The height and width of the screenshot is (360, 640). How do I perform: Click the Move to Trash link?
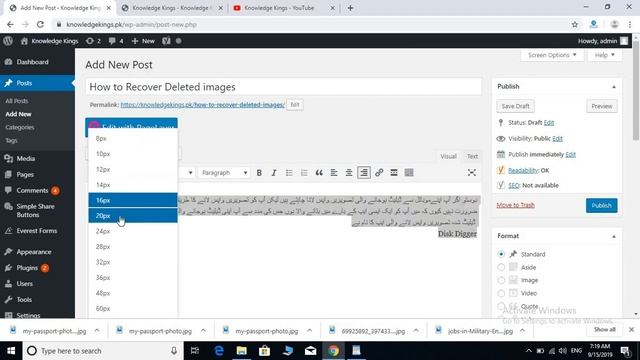(516, 205)
